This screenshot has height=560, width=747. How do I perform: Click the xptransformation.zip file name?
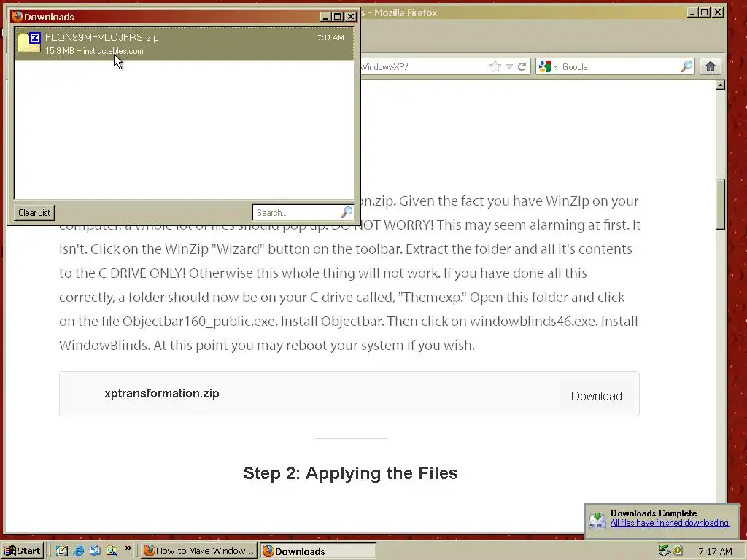[161, 393]
